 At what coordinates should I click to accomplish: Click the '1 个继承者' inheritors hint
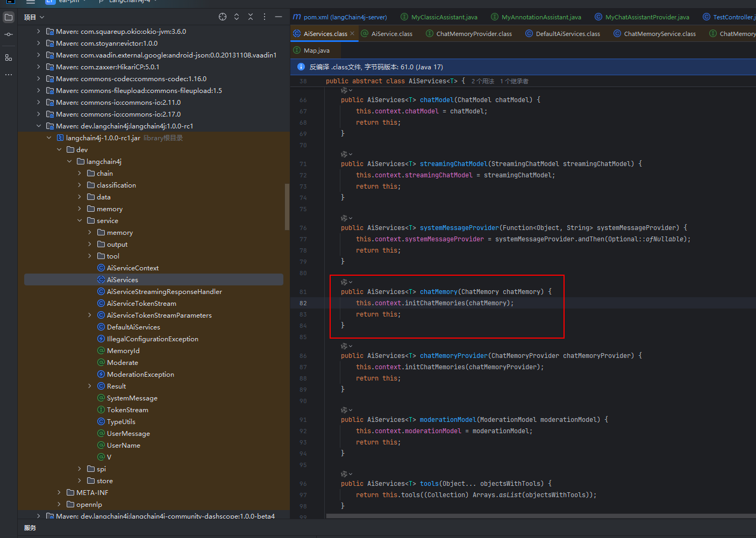(514, 81)
